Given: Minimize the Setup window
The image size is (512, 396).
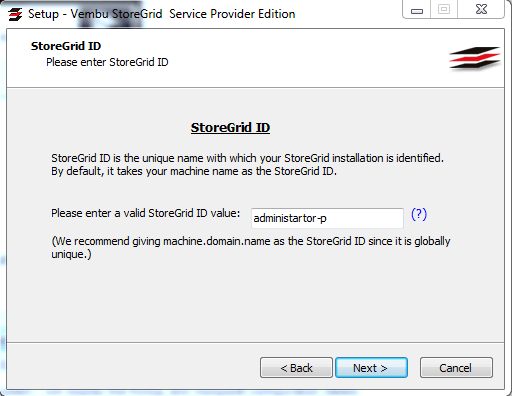Looking at the screenshot, I should click(417, 9).
